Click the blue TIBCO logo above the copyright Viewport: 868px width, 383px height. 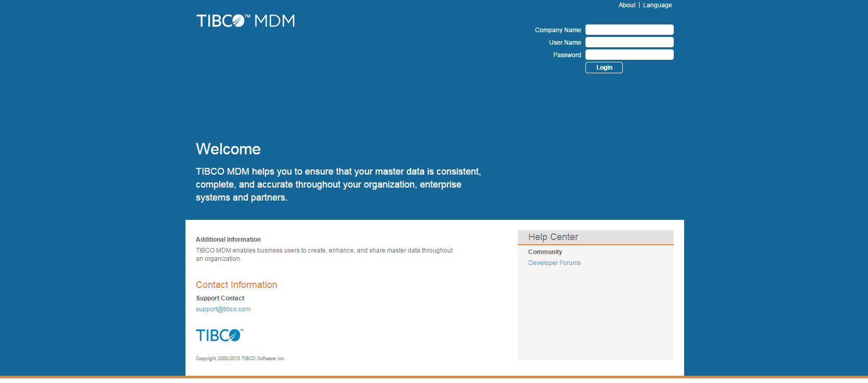click(219, 335)
